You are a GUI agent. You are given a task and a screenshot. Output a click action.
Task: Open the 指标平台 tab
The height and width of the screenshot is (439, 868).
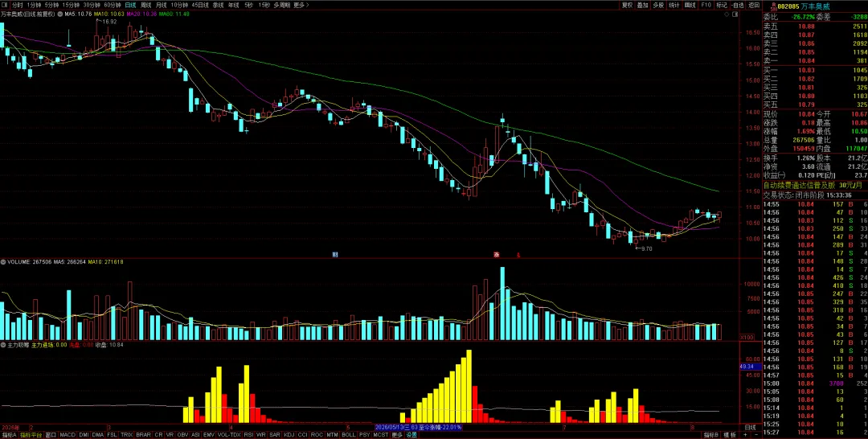[x=31, y=435]
